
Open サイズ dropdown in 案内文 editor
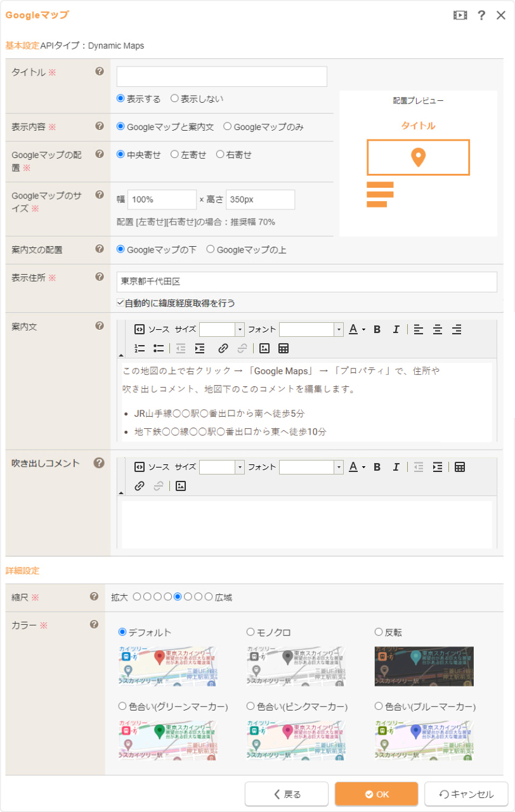[x=240, y=329]
